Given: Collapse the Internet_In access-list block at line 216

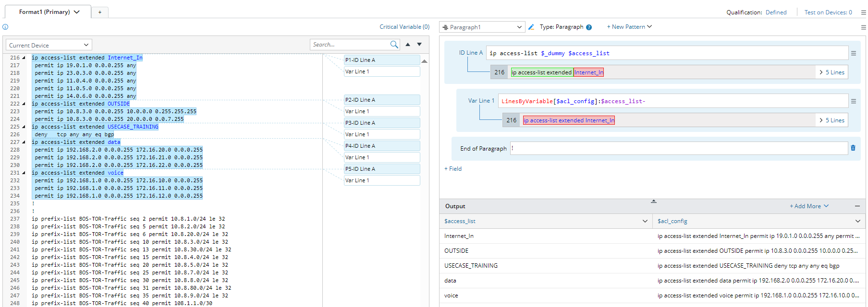Looking at the screenshot, I should (x=24, y=58).
